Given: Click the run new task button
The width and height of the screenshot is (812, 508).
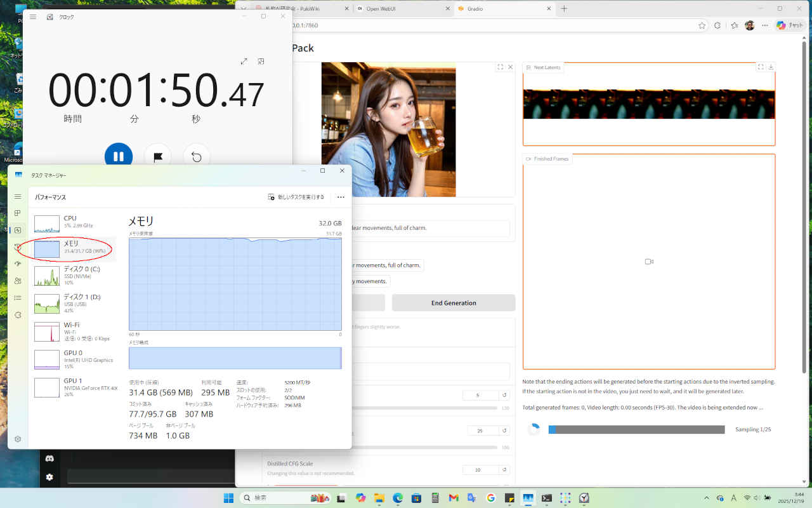Looking at the screenshot, I should (x=296, y=197).
